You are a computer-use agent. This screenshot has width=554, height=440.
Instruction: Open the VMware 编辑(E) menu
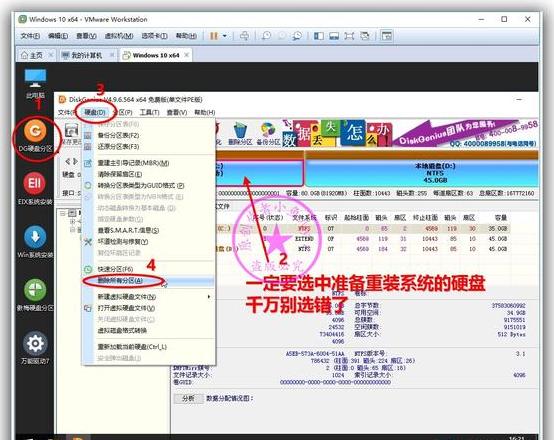point(58,36)
